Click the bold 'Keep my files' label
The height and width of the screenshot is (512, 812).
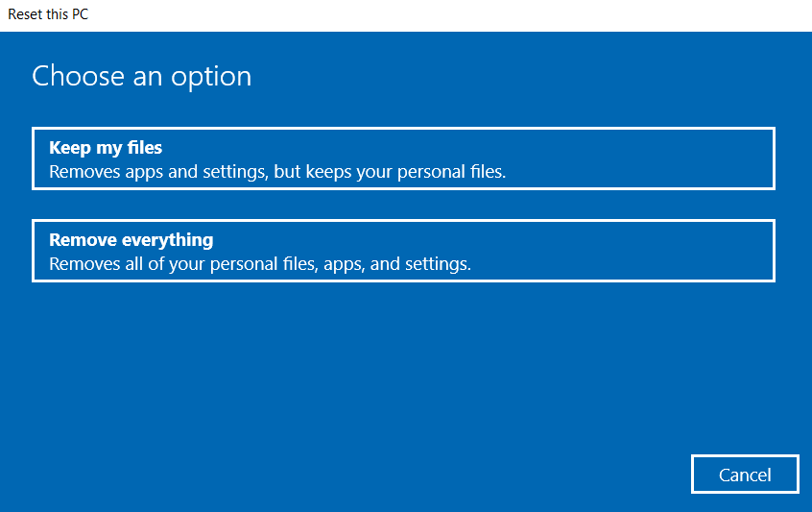click(106, 148)
